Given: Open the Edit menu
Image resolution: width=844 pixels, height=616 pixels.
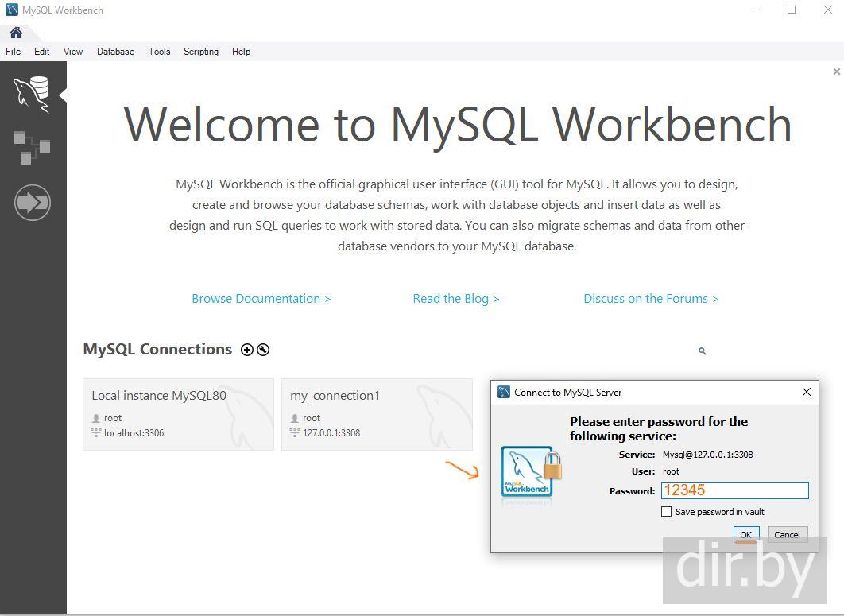Looking at the screenshot, I should (41, 52).
